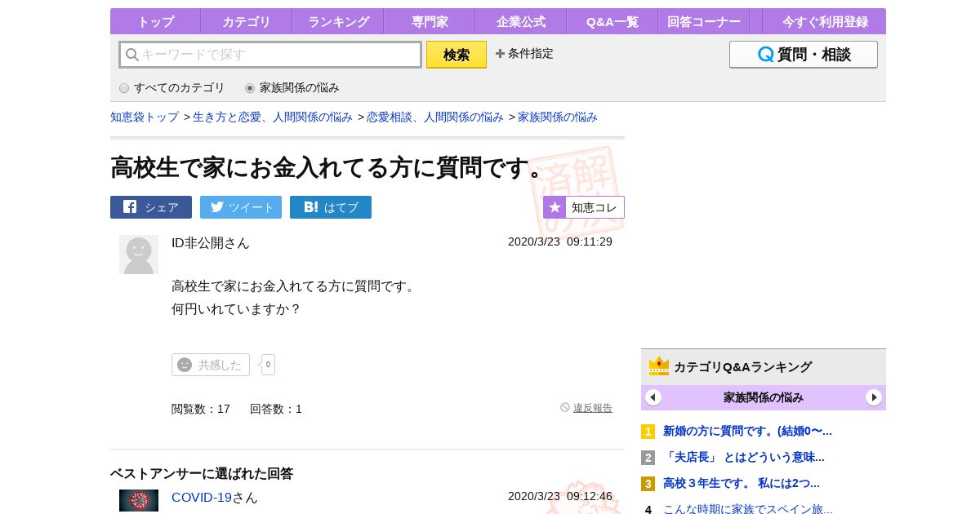Viewport: 980px width, 514px height.
Task: Show previous ranking category with left arrow
Action: point(653,397)
